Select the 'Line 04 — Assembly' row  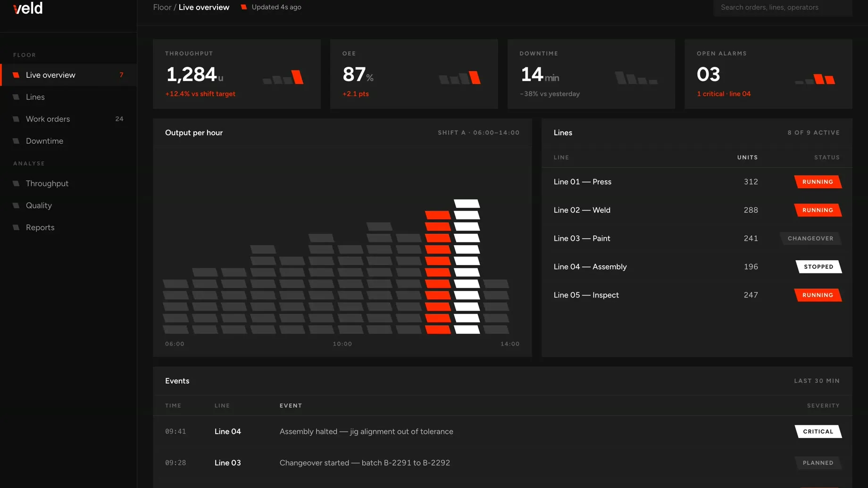coord(697,267)
